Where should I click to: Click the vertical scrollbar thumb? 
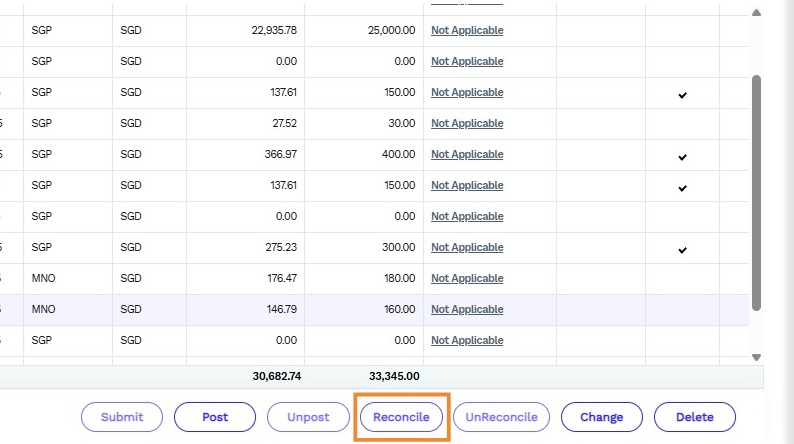pyautogui.click(x=757, y=190)
